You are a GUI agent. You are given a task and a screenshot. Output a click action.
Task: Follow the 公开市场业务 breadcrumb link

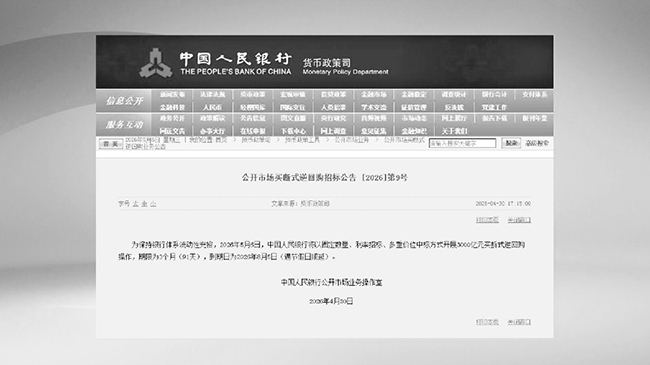click(x=352, y=140)
